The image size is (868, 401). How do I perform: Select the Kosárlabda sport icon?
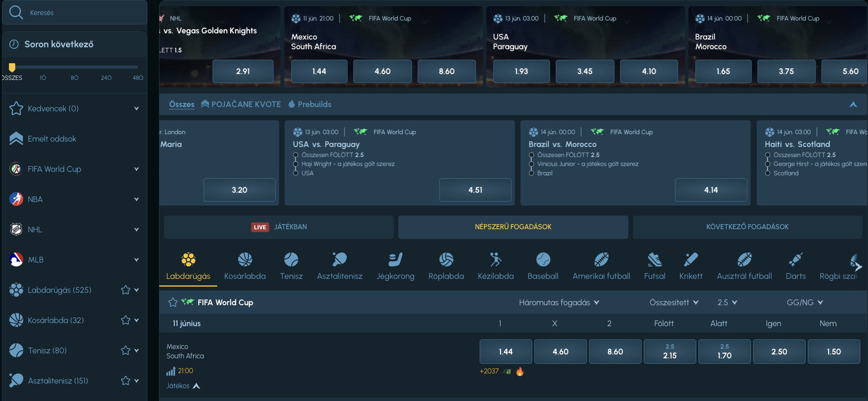[245, 259]
